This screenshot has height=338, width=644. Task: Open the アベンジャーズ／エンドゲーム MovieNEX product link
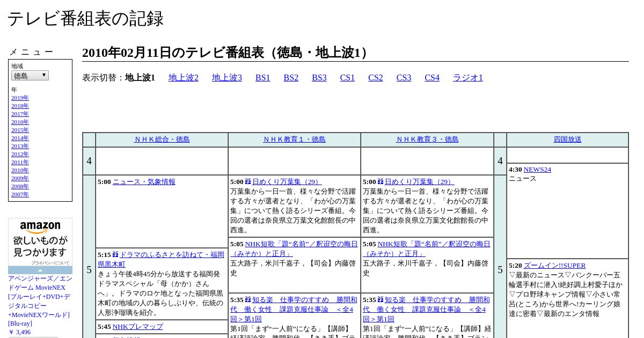(x=40, y=301)
